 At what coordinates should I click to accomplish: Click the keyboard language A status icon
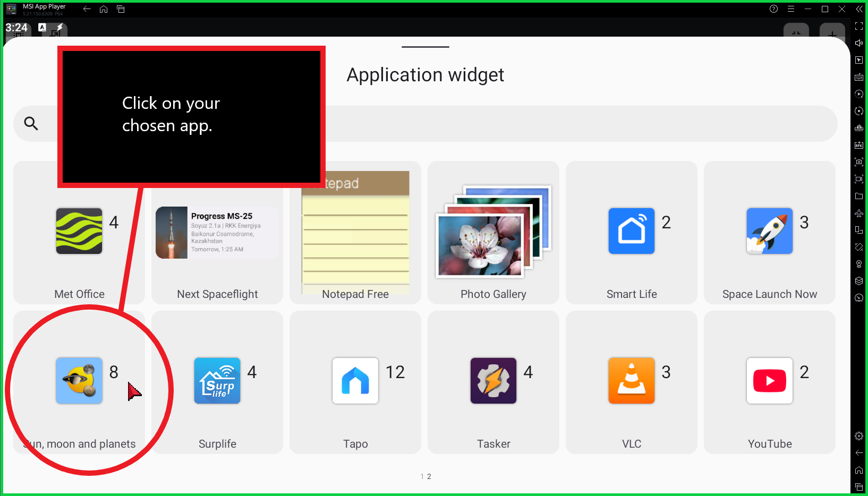42,27
